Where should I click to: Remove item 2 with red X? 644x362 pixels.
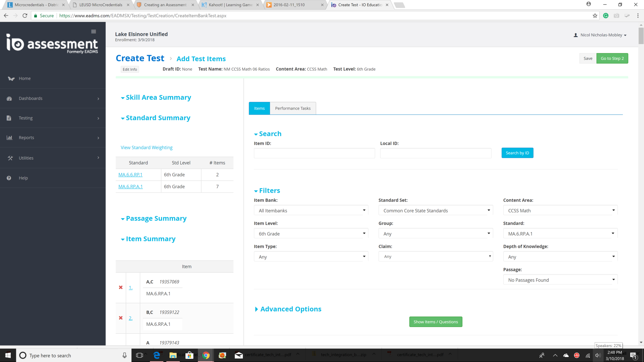click(x=121, y=318)
